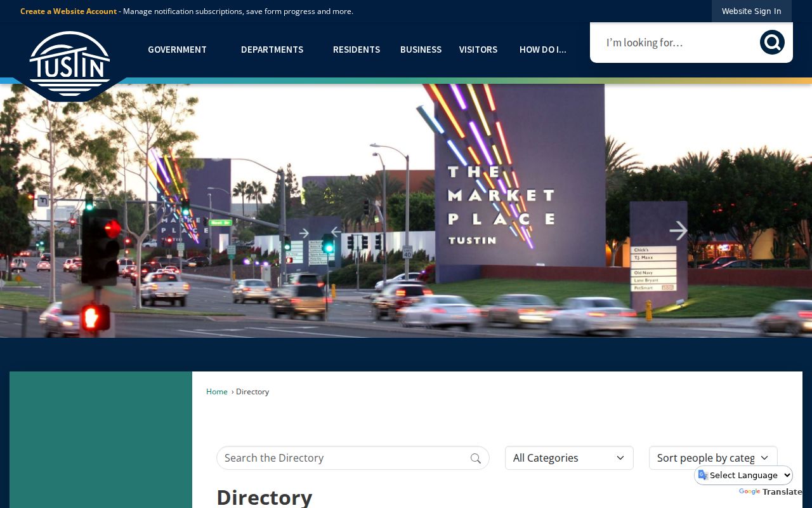
Task: Open the Government menu
Action: 177,50
